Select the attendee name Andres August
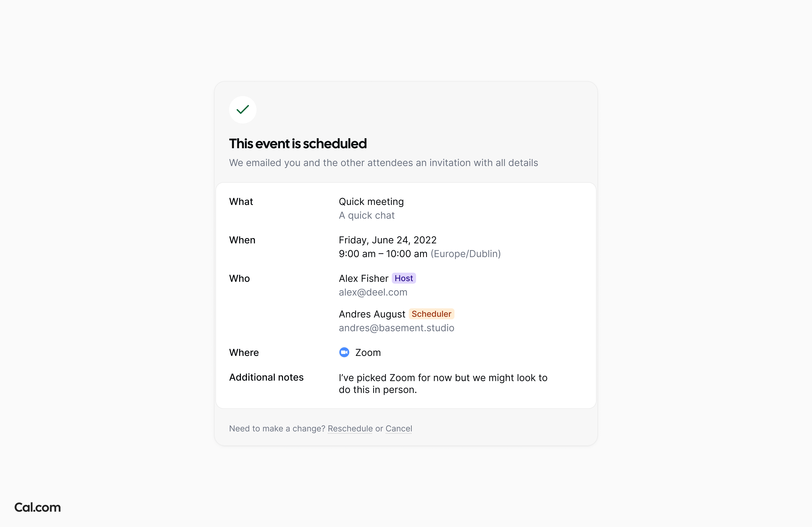The image size is (812, 527). tap(372, 314)
